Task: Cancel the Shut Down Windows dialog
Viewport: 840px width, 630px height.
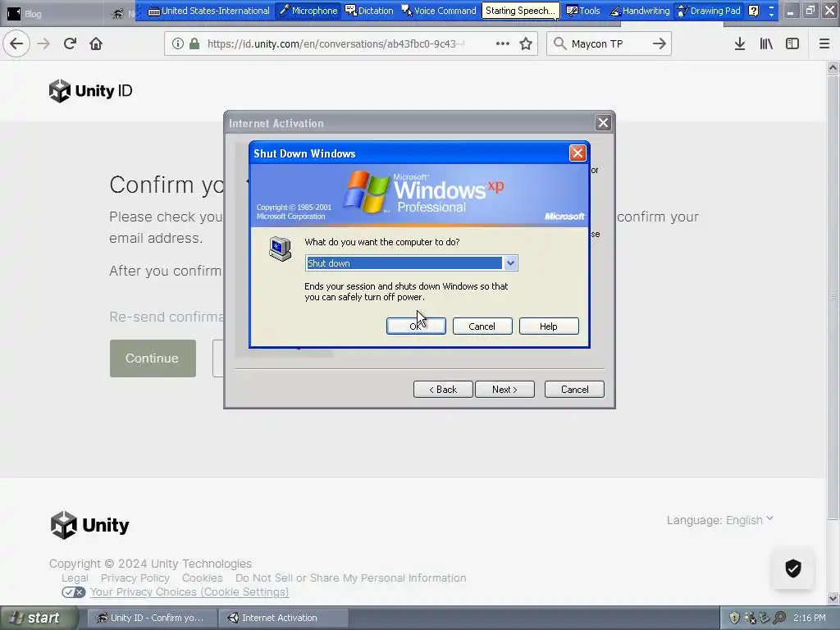Action: 482,326
